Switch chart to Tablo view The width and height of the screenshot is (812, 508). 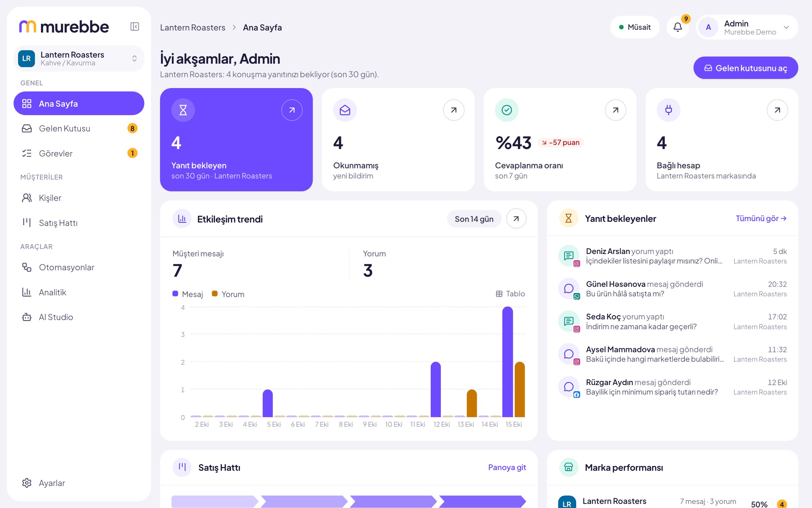tap(510, 294)
